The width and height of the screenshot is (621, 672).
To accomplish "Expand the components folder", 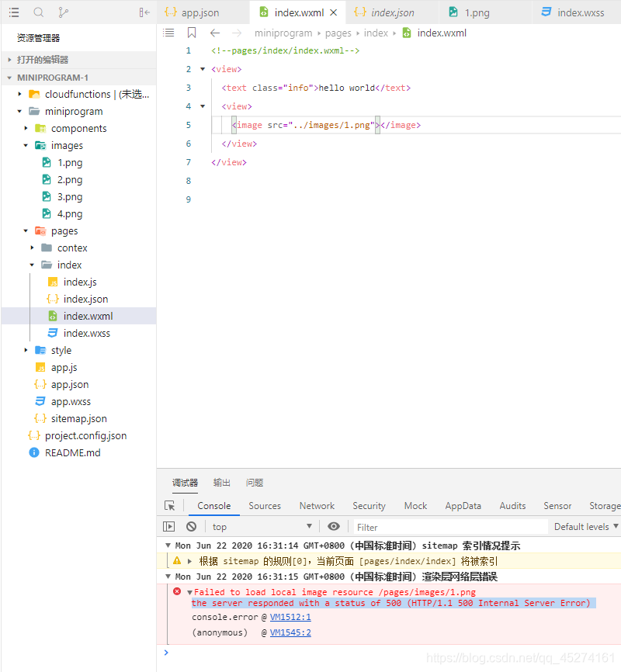I will coord(79,128).
